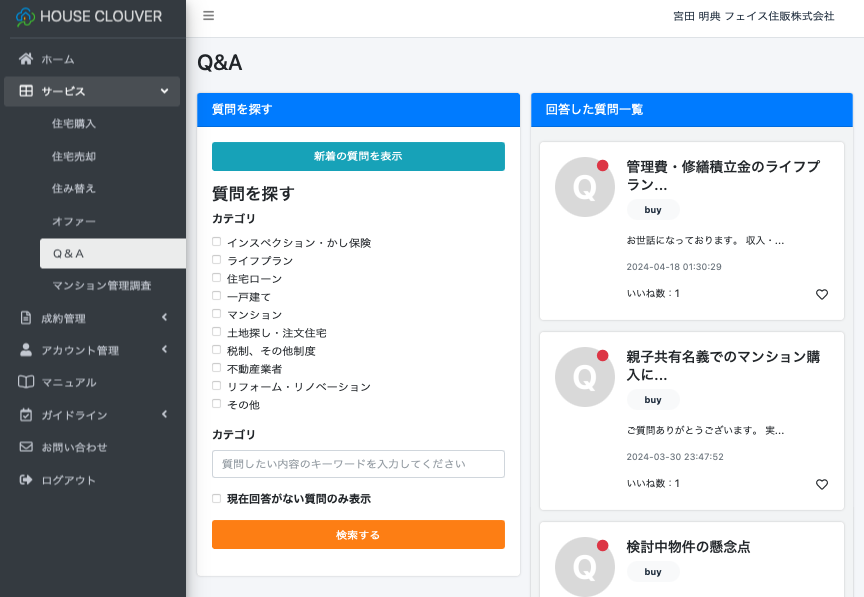
Task: Toggle the hamburger sidebar menu icon
Action: tap(208, 15)
